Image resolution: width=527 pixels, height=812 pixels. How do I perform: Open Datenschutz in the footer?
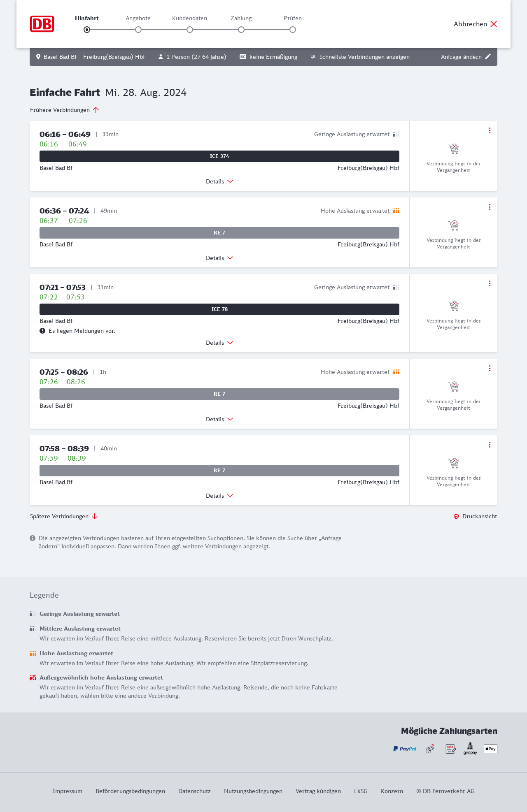click(x=194, y=791)
